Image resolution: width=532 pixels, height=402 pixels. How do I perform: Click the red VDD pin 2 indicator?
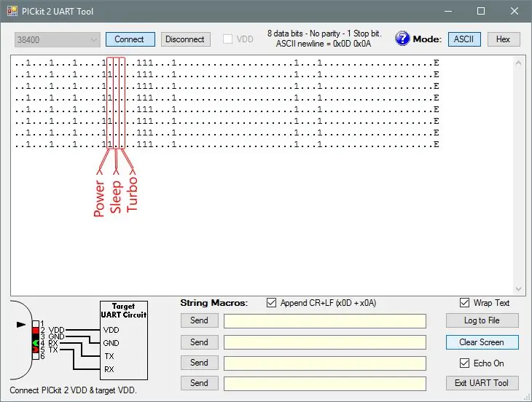point(36,330)
